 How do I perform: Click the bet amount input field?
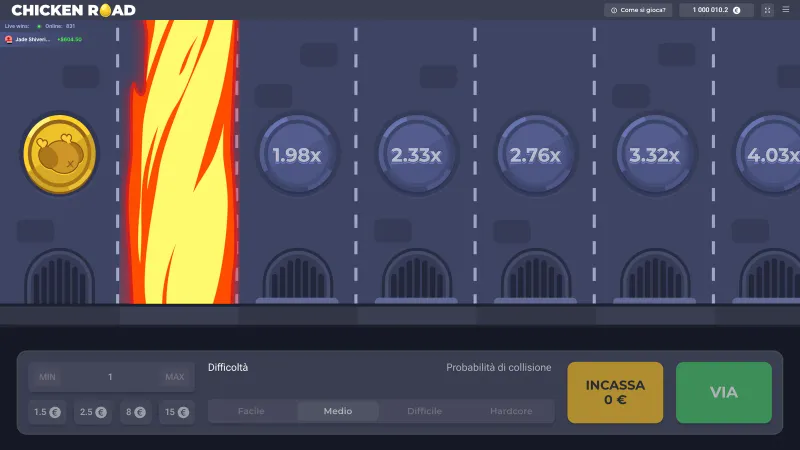(111, 377)
